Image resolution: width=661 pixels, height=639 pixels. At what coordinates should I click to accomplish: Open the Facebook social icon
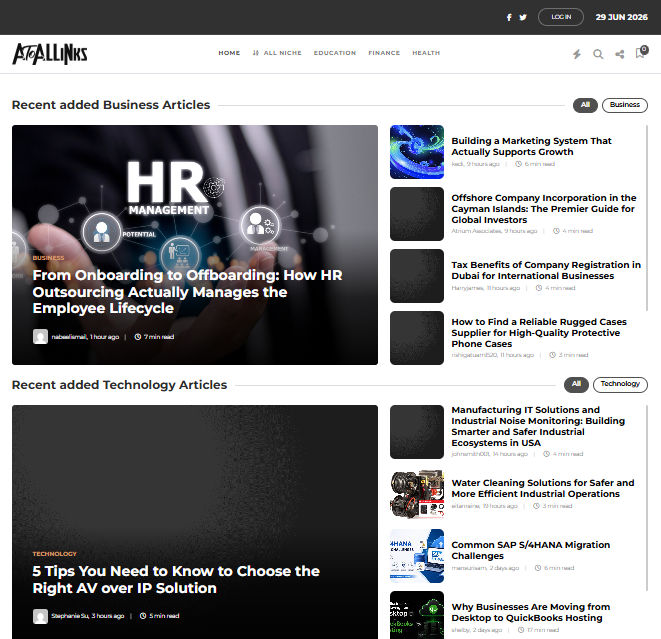coord(509,17)
